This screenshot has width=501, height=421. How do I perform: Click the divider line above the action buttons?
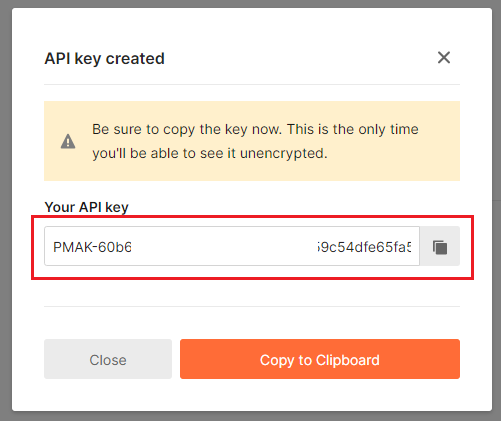252,306
